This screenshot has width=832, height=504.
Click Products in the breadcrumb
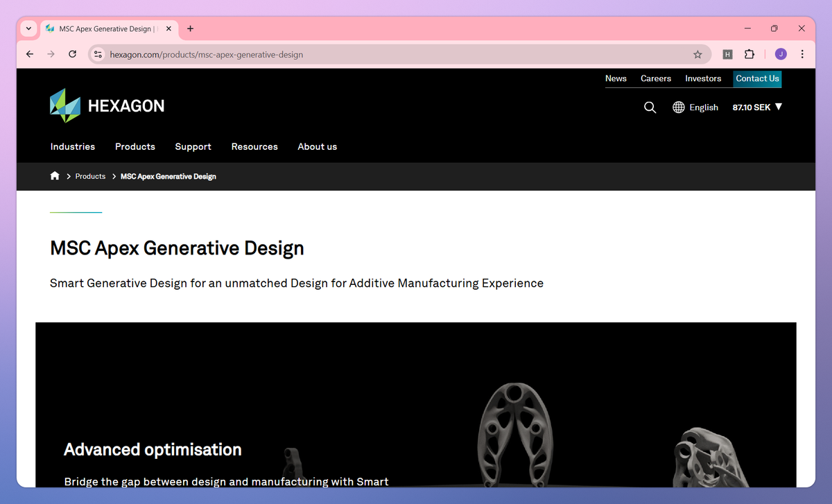pyautogui.click(x=90, y=176)
